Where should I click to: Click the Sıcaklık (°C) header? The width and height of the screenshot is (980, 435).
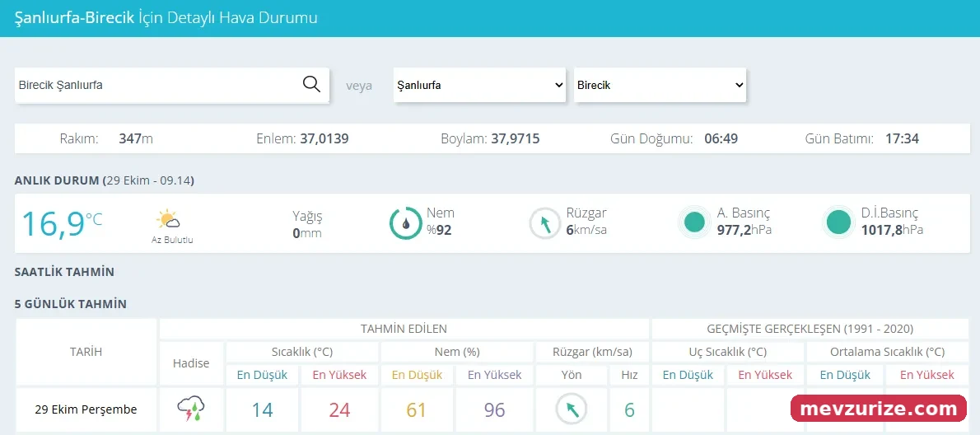(302, 352)
